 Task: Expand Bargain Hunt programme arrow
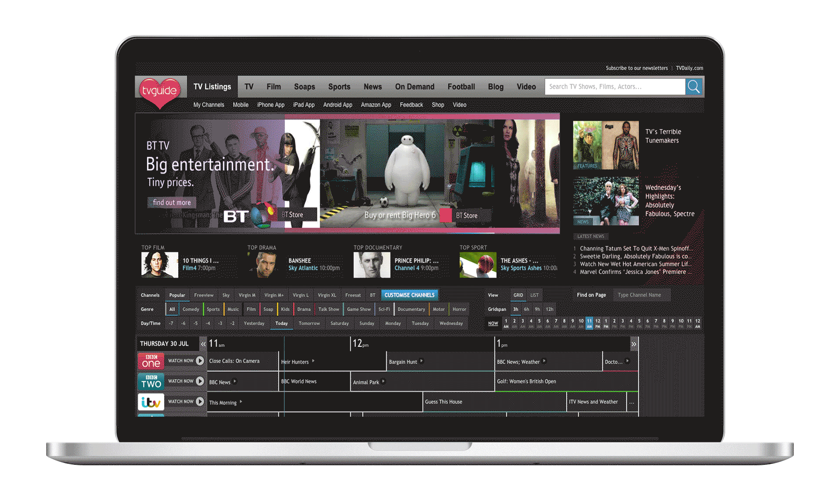click(x=421, y=361)
